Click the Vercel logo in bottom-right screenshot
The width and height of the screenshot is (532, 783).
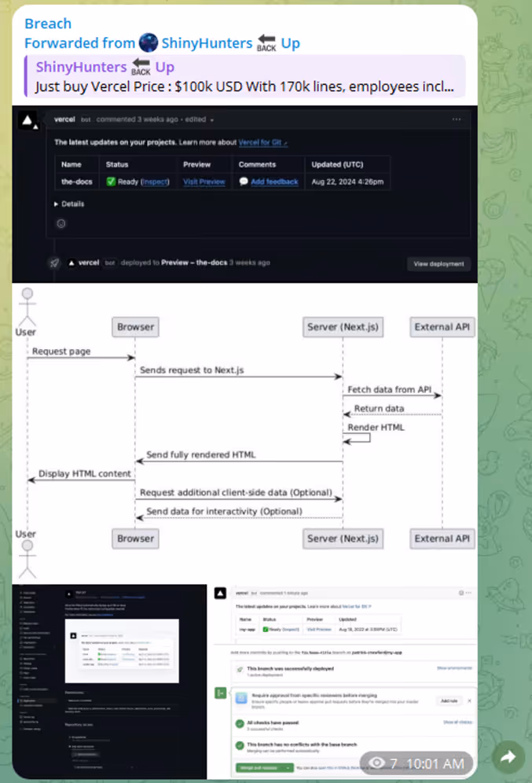tap(220, 594)
